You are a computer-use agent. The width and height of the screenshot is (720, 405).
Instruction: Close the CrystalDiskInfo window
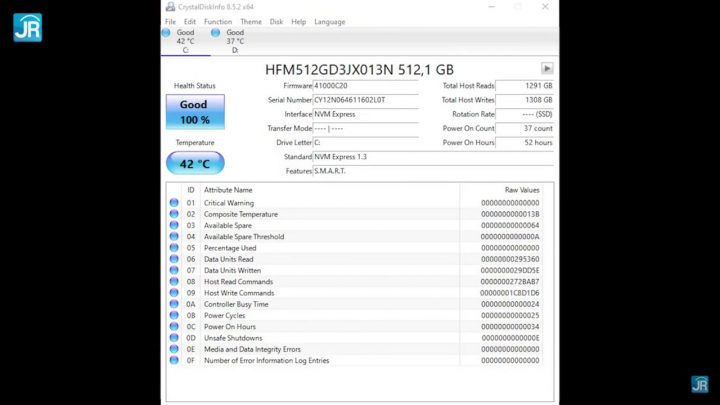coord(545,7)
